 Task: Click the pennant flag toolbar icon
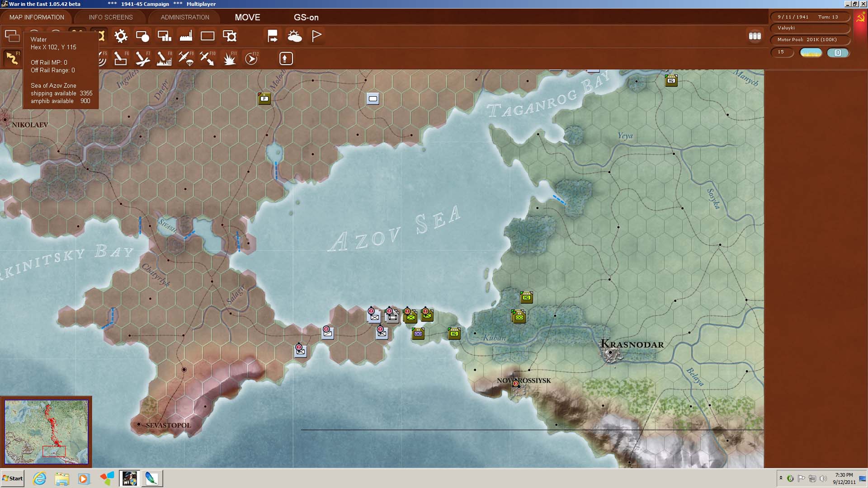316,36
